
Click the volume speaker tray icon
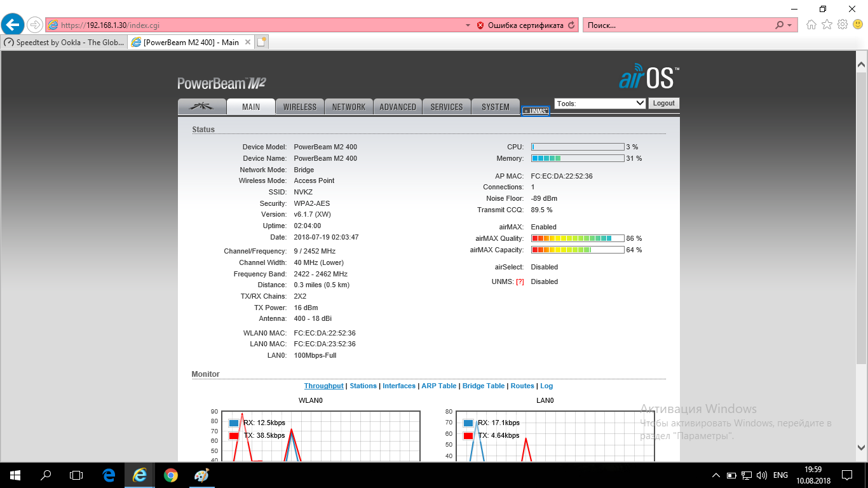coord(762,475)
